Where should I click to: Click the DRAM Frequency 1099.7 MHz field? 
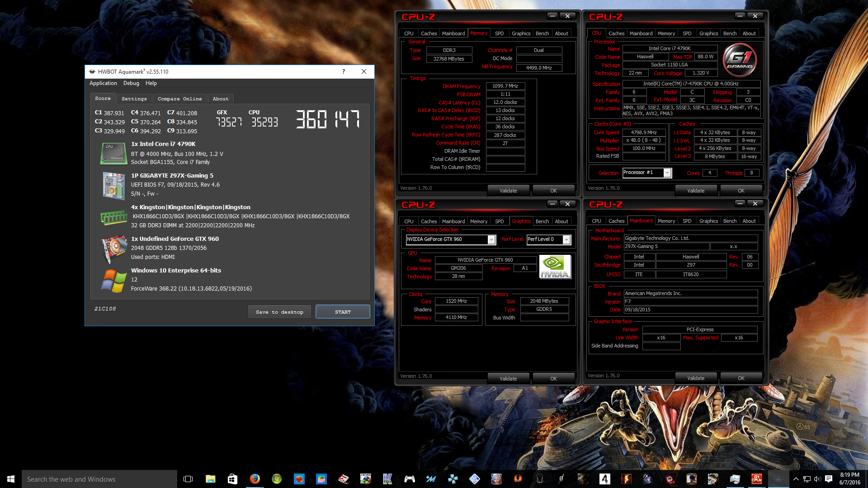[505, 86]
